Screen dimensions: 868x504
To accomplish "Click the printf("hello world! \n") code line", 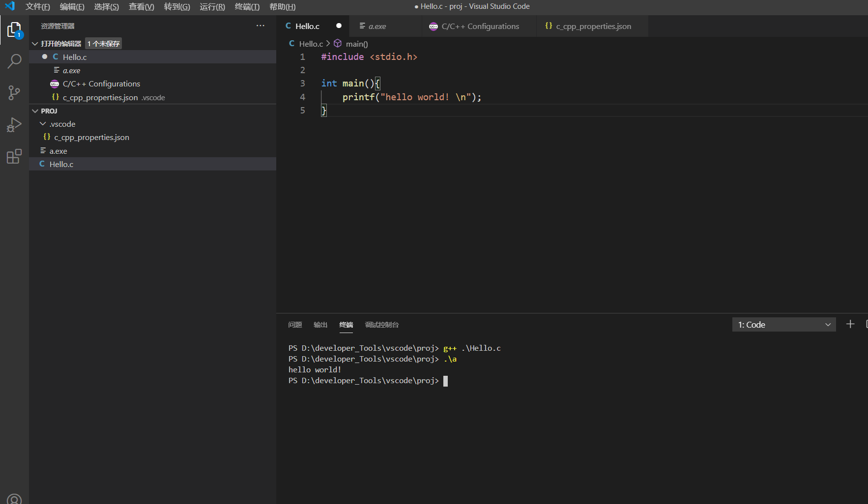I will click(x=412, y=97).
